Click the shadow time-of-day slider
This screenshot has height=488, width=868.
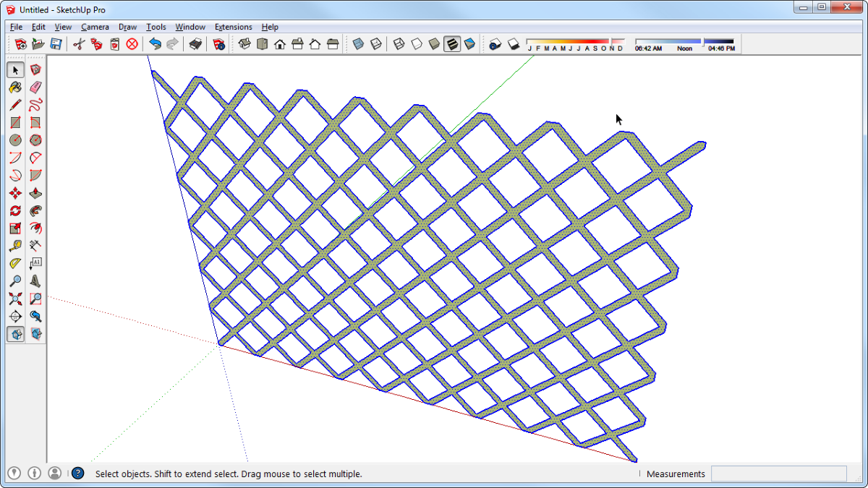684,41
